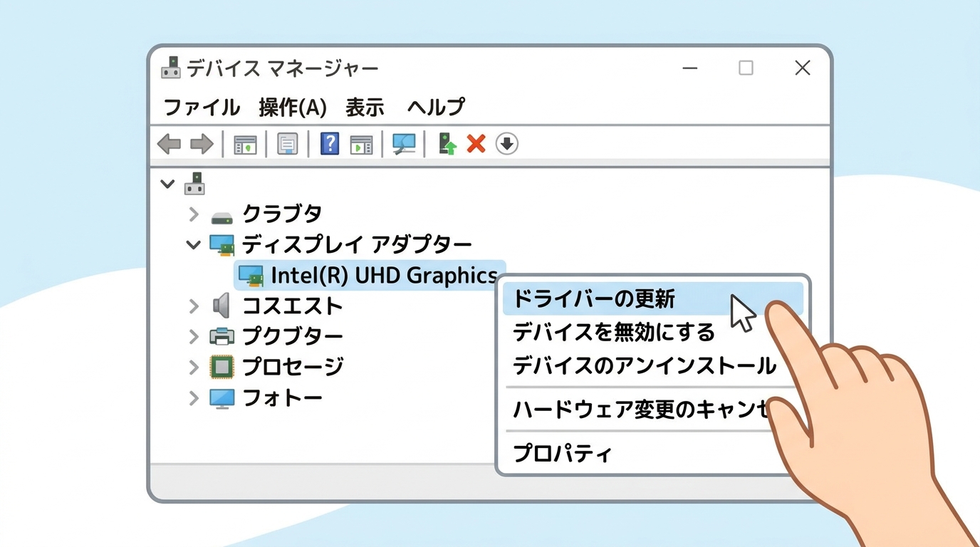
Task: Click the printer icon beside プクブター
Action: [x=223, y=335]
